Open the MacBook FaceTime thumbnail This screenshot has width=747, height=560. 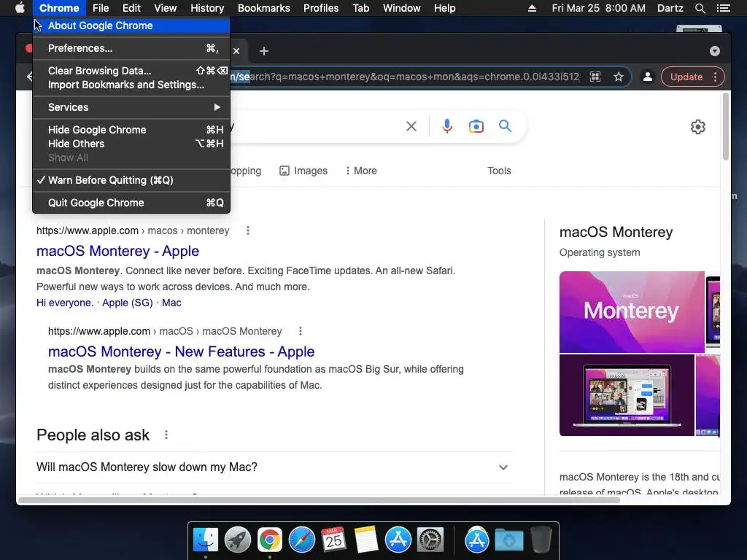[627, 395]
